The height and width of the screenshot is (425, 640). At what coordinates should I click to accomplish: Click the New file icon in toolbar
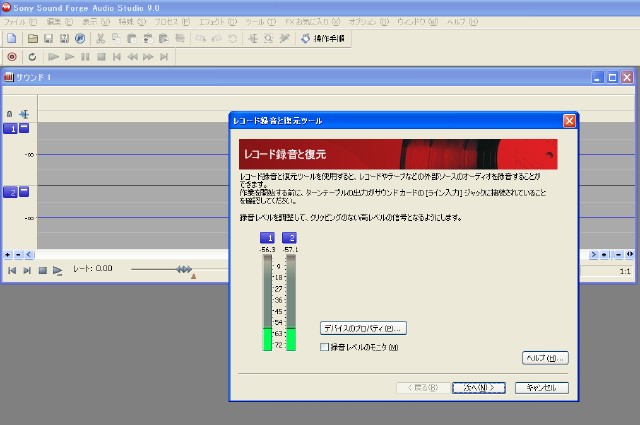click(x=11, y=38)
